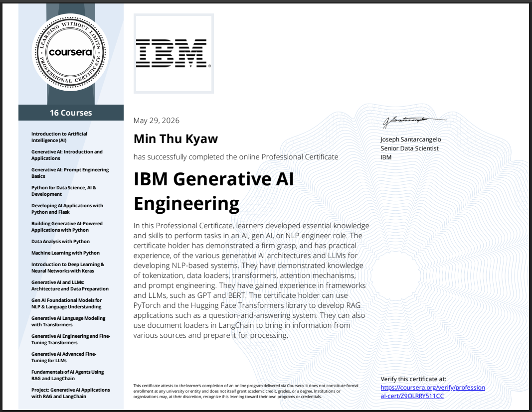Viewport: 532px width, 412px height.
Task: Click the IBM logo
Action: pyautogui.click(x=174, y=54)
